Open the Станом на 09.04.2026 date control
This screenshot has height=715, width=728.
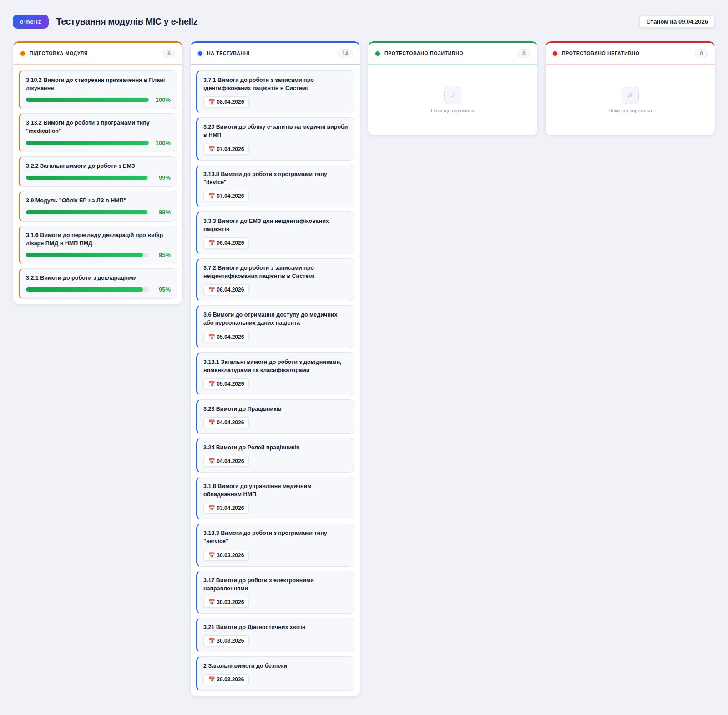pos(677,21)
